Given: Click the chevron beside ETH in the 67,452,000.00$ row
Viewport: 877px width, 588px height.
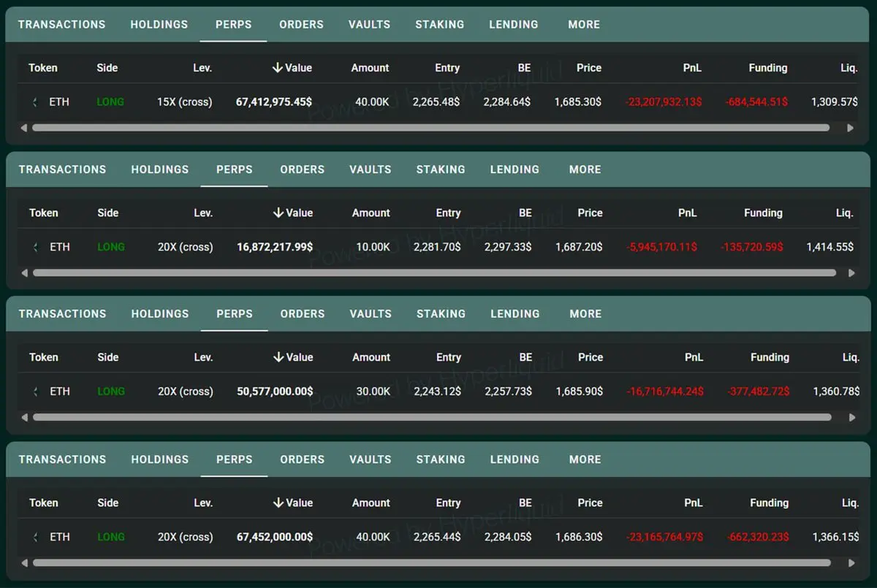Looking at the screenshot, I should (36, 537).
